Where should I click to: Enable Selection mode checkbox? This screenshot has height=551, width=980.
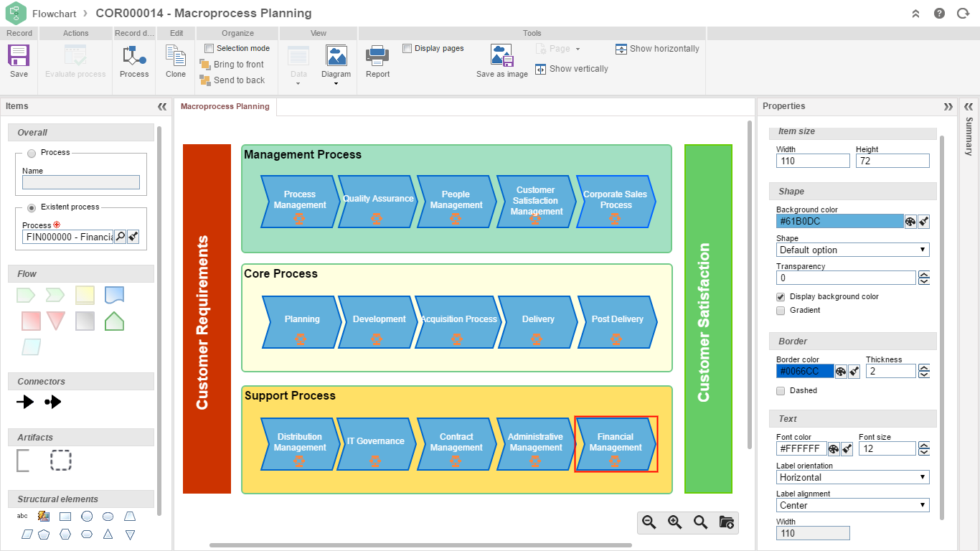[x=209, y=49]
